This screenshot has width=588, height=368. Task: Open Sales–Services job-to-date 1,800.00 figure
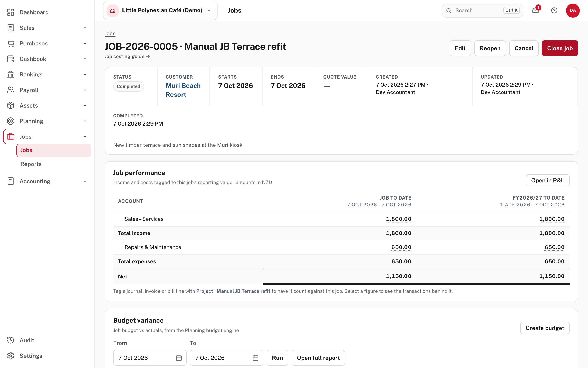tap(399, 219)
